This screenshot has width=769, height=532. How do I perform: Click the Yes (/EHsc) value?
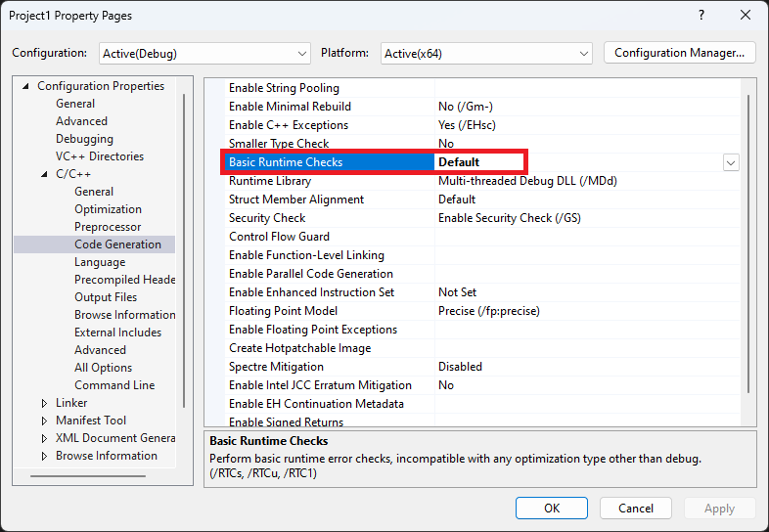tap(467, 125)
